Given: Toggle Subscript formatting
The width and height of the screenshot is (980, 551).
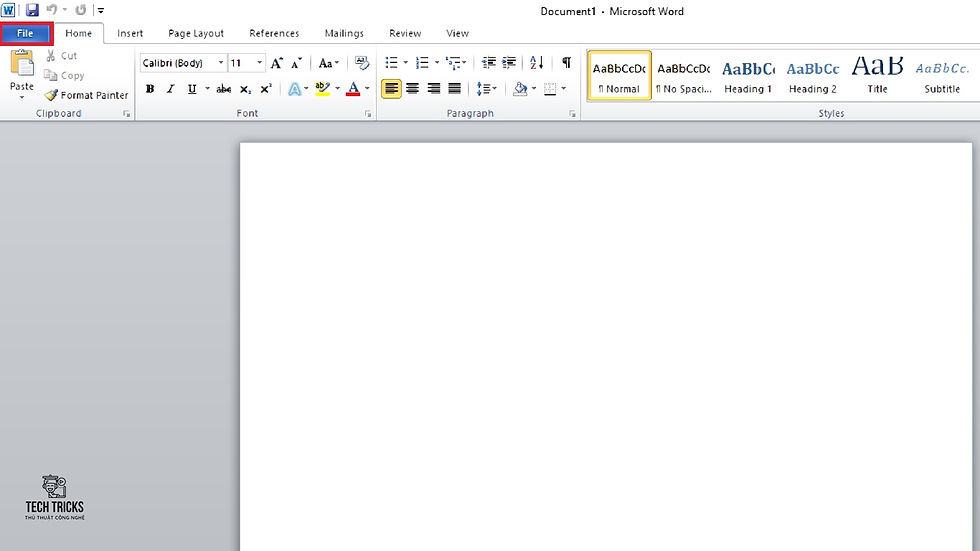Looking at the screenshot, I should click(x=246, y=89).
